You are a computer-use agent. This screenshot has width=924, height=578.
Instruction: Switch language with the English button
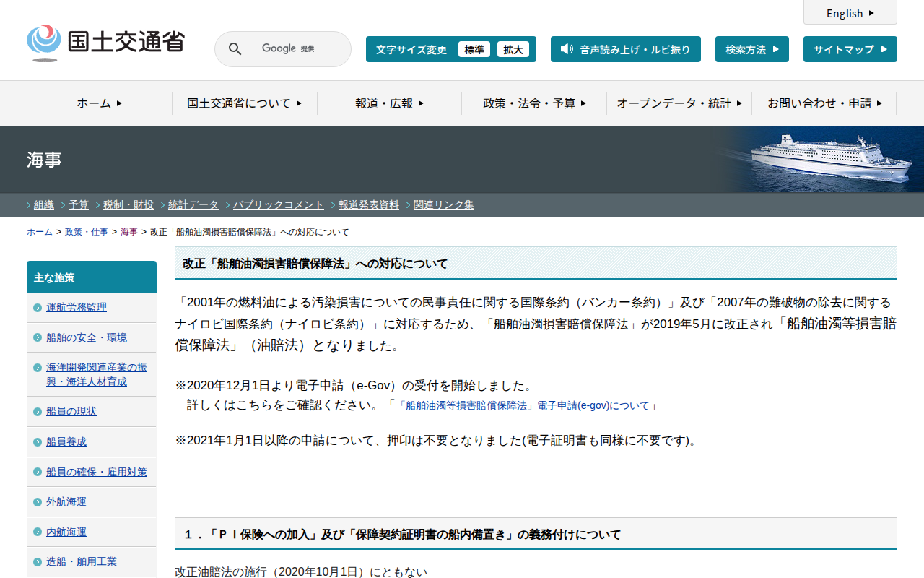(x=850, y=13)
